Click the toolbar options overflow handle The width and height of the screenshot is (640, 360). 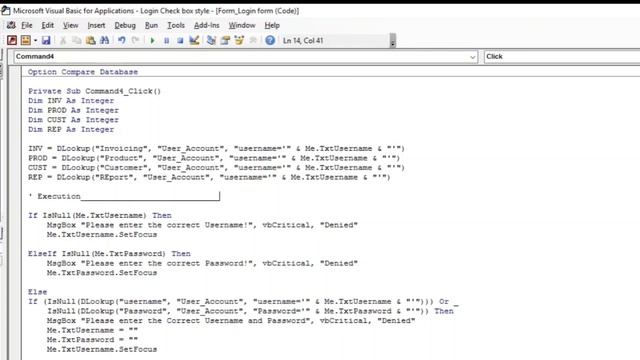[x=393, y=41]
